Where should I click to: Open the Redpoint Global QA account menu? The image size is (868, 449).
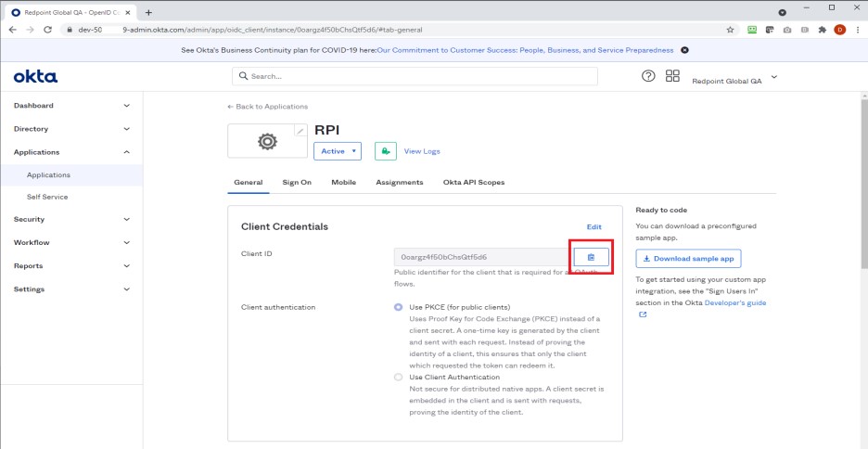pos(734,80)
